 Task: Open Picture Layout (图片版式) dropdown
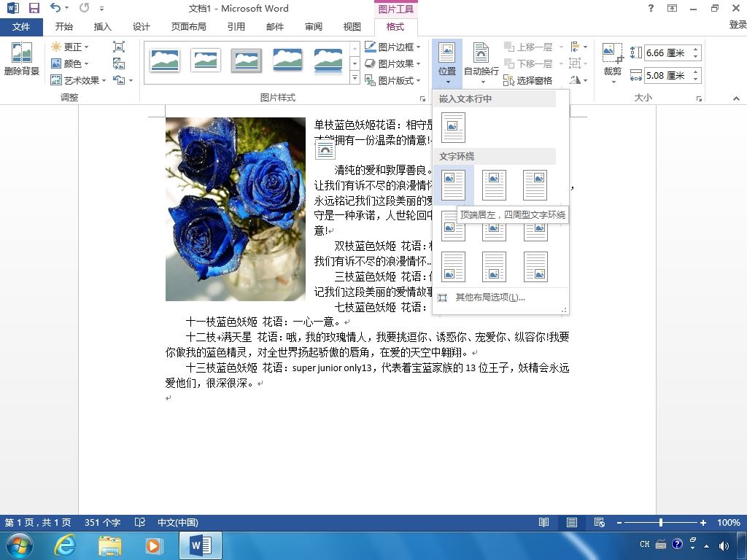point(392,80)
